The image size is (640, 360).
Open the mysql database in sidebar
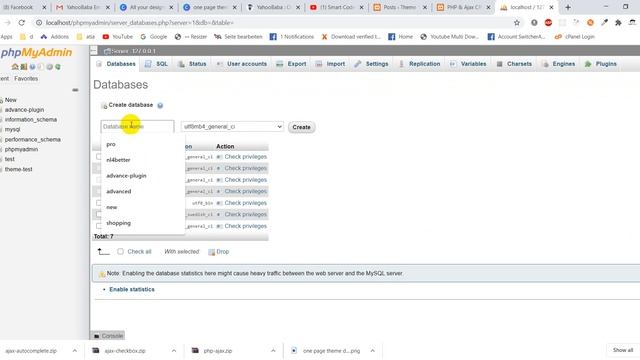click(x=12, y=129)
